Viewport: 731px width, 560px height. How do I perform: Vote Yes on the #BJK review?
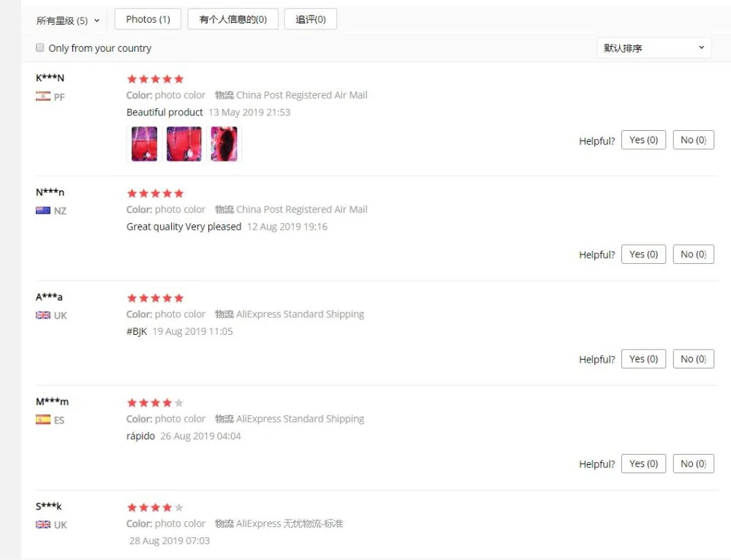pos(643,359)
